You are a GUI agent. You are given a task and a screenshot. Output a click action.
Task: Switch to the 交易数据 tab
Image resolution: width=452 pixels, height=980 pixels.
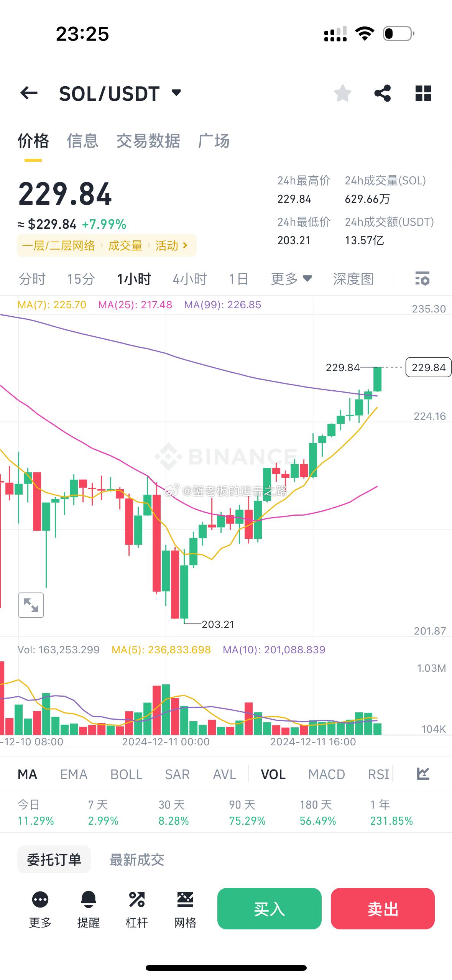pos(148,141)
